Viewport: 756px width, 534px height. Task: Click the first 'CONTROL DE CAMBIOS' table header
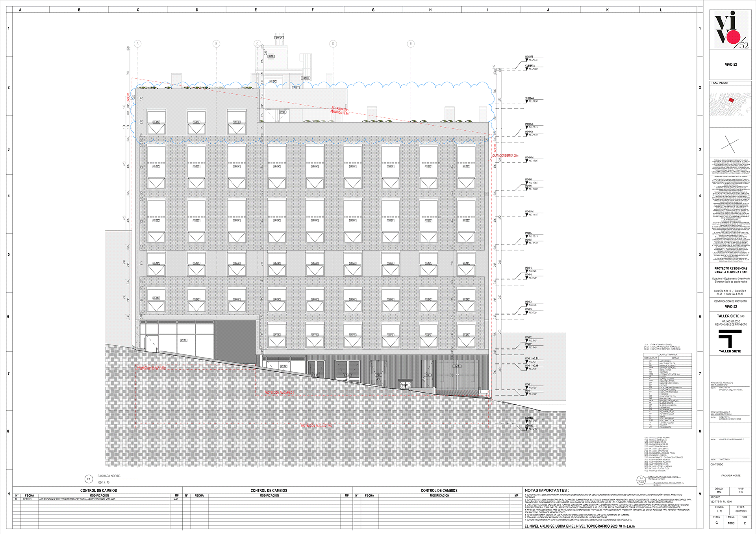tap(98, 490)
